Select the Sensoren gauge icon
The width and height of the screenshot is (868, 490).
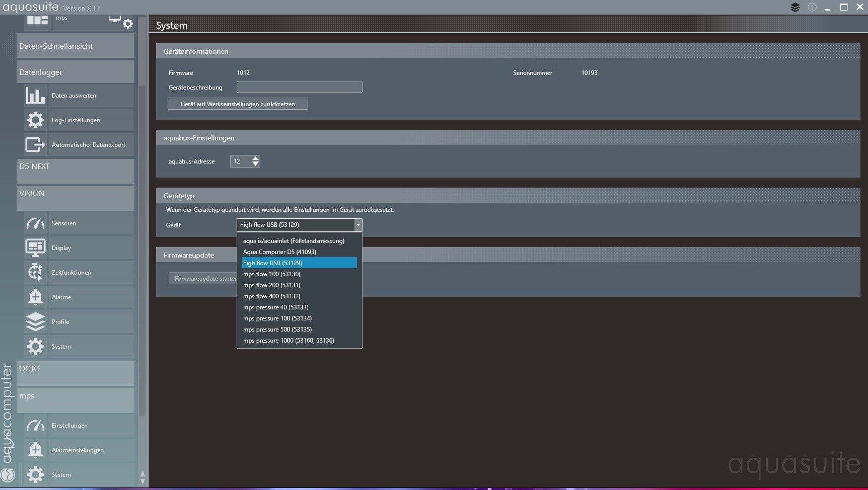(x=35, y=223)
